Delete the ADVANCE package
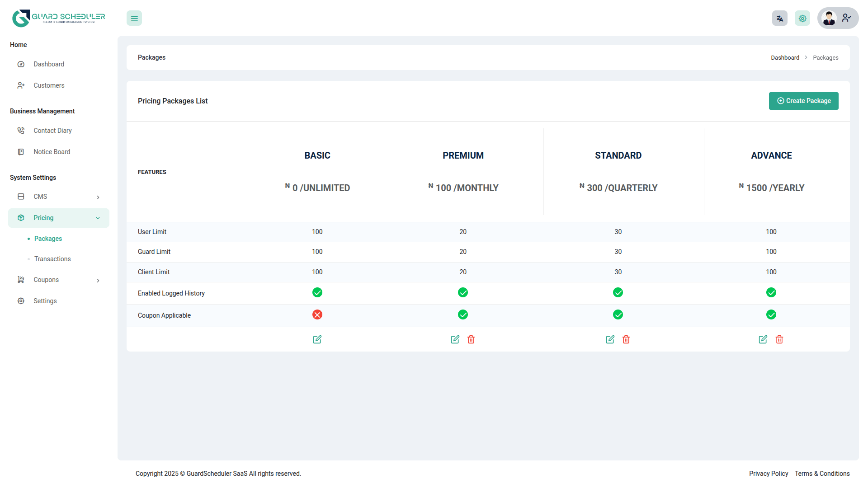The width and height of the screenshot is (868, 488). [x=779, y=339]
